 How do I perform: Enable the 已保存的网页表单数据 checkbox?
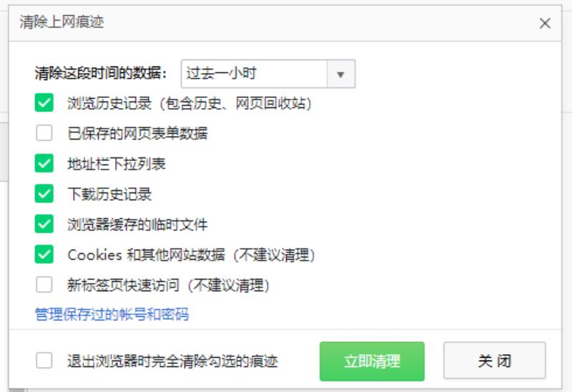point(44,133)
